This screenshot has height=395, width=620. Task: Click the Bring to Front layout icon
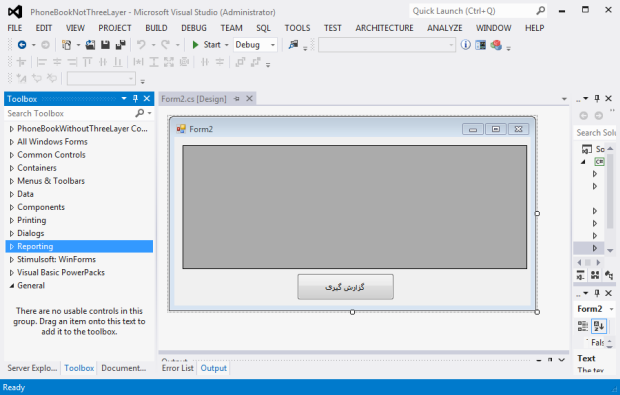click(x=240, y=62)
